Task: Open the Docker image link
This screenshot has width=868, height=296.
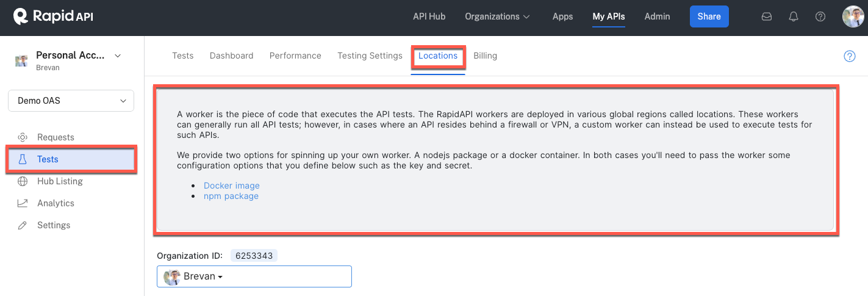Action: tap(232, 186)
